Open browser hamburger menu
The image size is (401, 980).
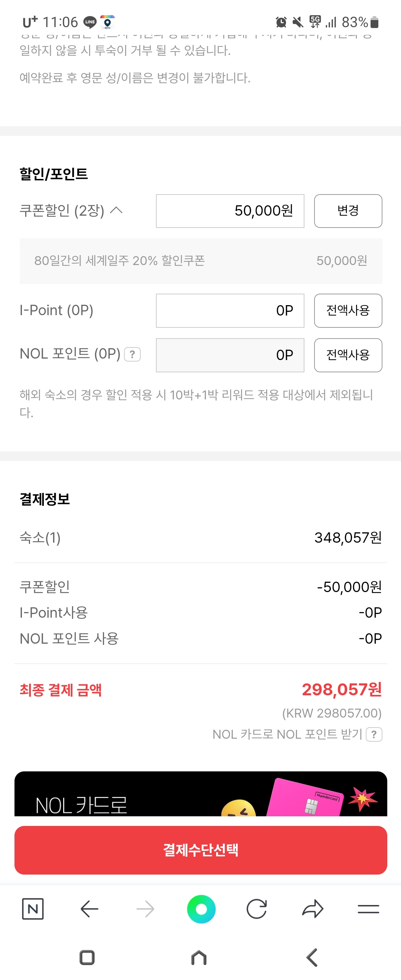point(368,909)
